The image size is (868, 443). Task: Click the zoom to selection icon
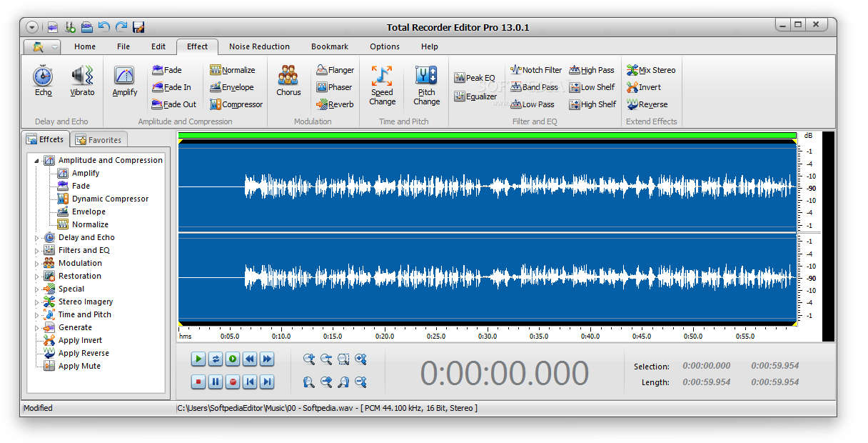(x=343, y=359)
